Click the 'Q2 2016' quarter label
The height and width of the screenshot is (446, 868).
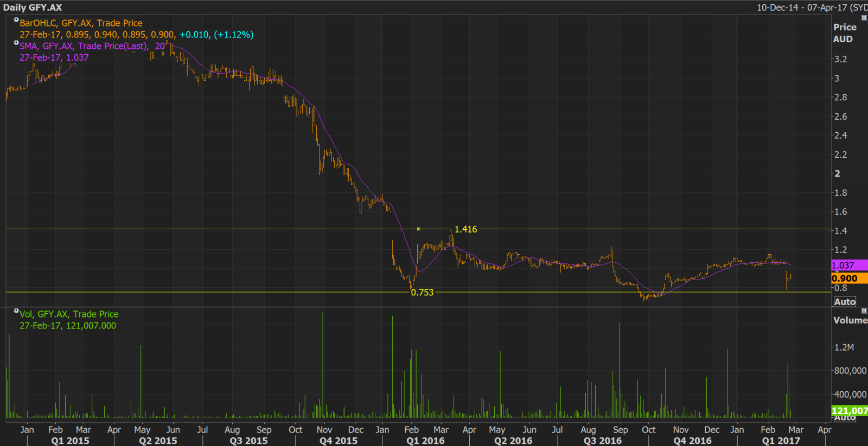513,441
